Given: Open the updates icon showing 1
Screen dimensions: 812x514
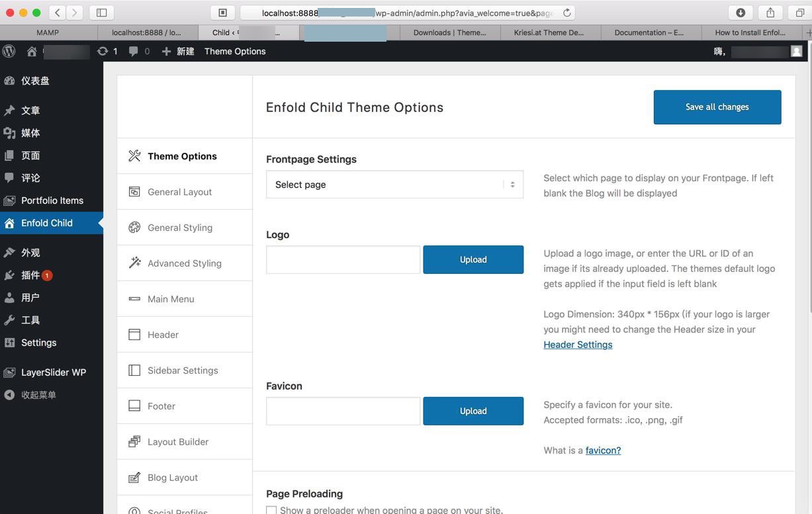Looking at the screenshot, I should pos(103,51).
